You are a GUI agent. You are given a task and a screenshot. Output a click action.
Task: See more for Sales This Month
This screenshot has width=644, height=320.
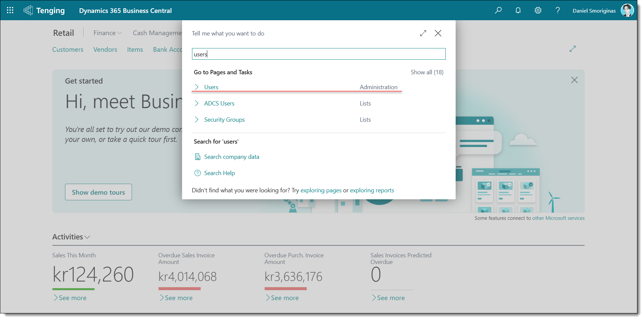click(70, 298)
